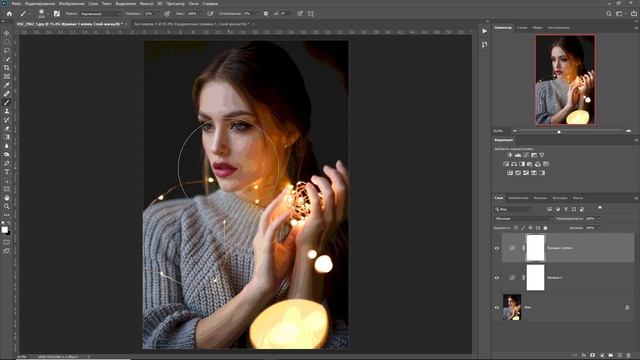Screen dimensions: 640x360
Task: Add a Curves adjustment from the Adjustments panel
Action: 526,155
